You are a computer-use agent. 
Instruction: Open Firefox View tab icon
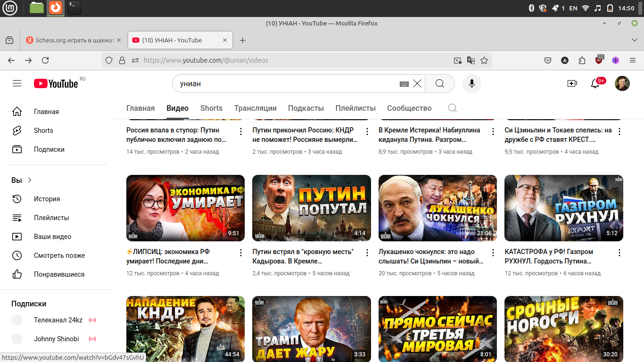pos(9,41)
